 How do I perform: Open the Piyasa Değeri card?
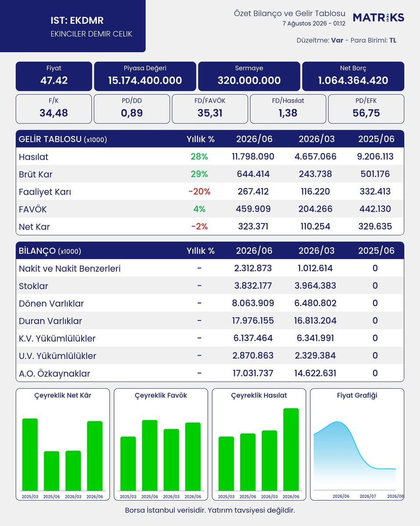click(145, 76)
